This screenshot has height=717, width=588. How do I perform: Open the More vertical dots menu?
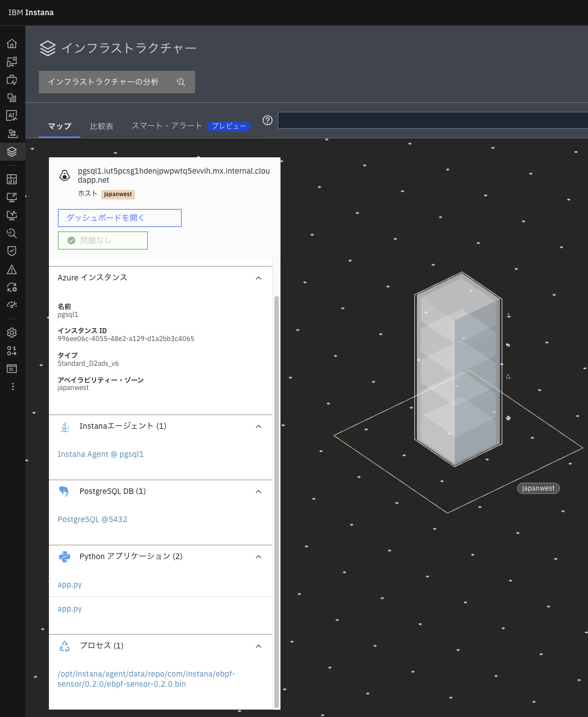[x=12, y=387]
